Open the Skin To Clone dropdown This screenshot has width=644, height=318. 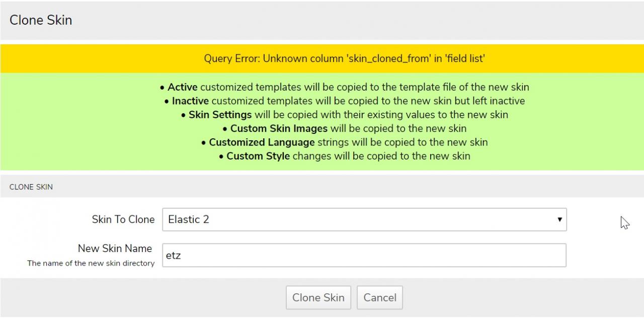(x=364, y=220)
